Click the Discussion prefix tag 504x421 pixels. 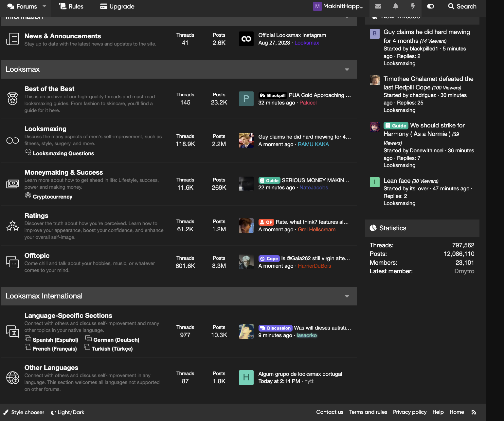point(275,328)
